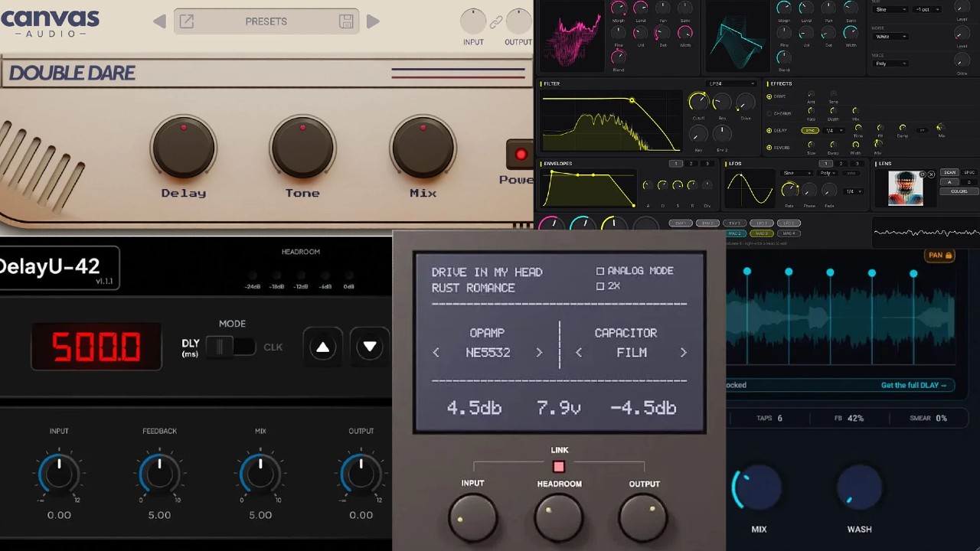
Task: Click the filter Cutoff knob
Action: point(698,101)
